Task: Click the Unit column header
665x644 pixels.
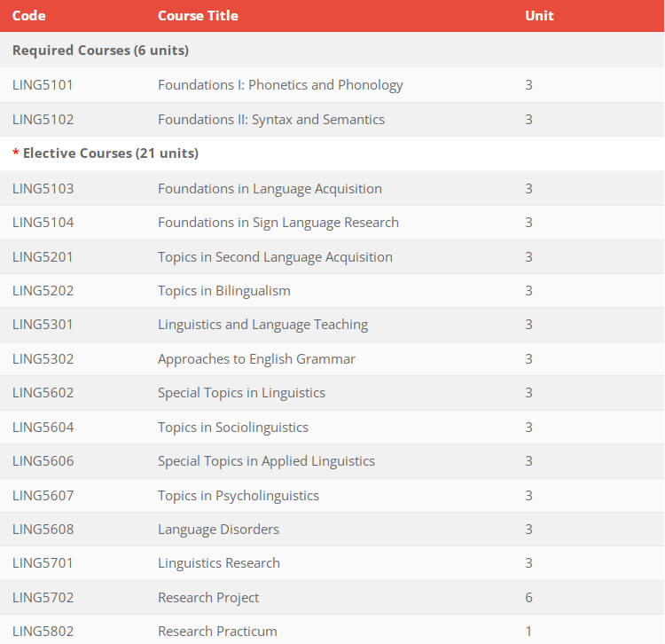Action: [539, 16]
